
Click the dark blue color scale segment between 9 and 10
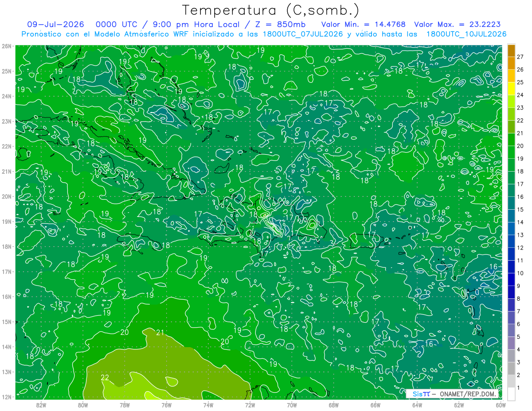coord(511,279)
